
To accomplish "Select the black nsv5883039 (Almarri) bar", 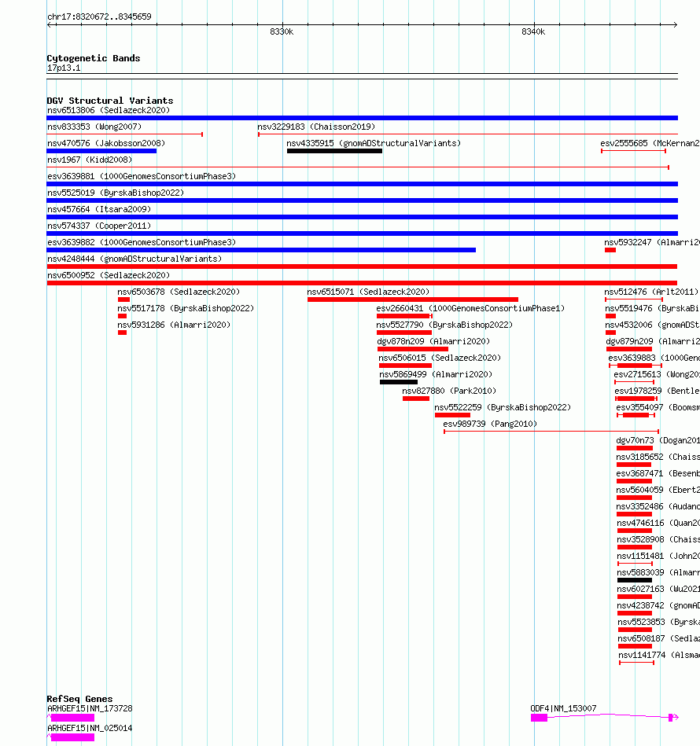I will 635,580.
